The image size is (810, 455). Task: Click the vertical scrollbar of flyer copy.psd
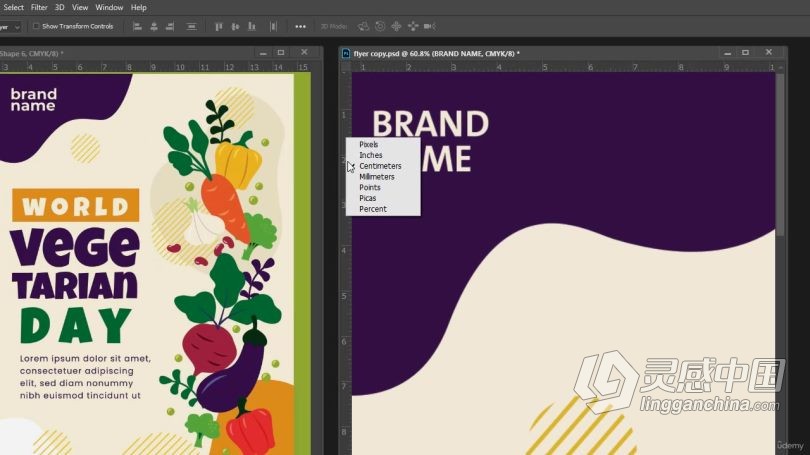click(780, 155)
